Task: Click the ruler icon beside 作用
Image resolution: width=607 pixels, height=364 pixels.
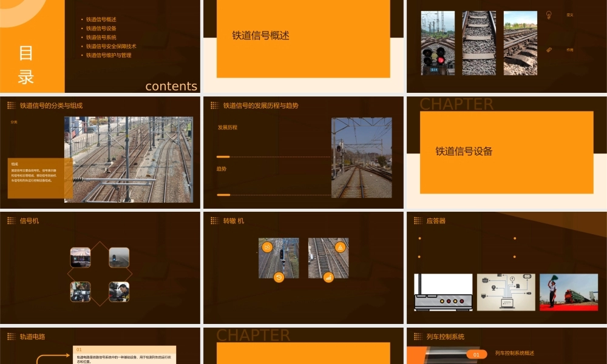Action: coord(549,50)
